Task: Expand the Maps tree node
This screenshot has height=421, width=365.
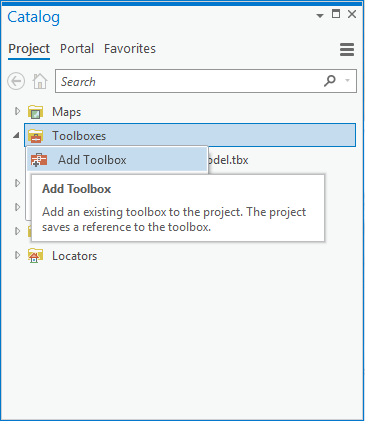Action: pos(17,111)
